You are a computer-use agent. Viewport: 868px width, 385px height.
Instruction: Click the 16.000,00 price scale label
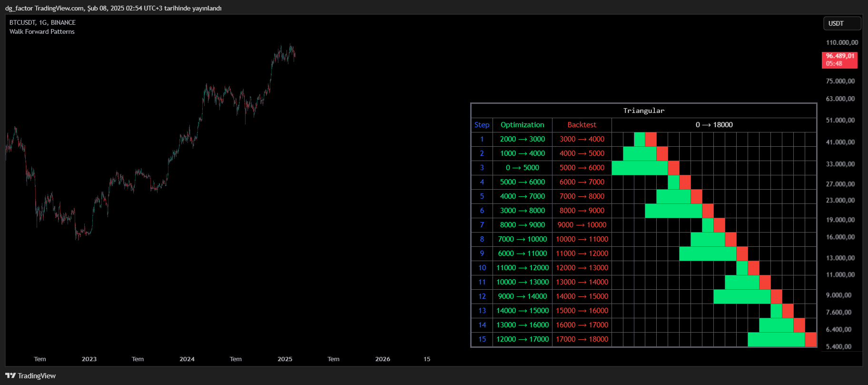840,237
